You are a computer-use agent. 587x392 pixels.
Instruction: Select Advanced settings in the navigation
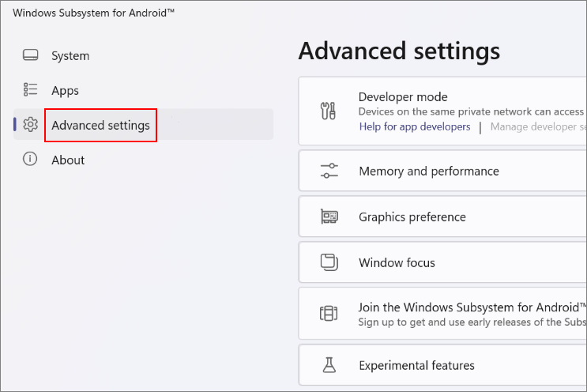[100, 126]
